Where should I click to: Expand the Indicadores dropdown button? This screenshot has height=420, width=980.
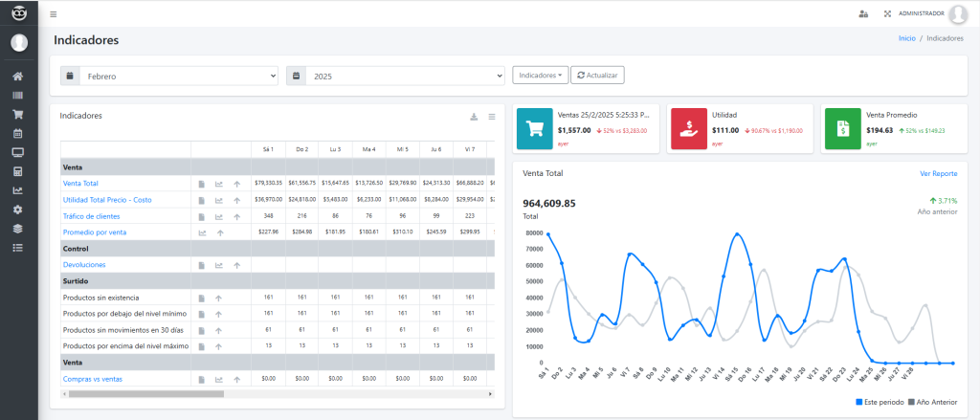click(x=540, y=75)
